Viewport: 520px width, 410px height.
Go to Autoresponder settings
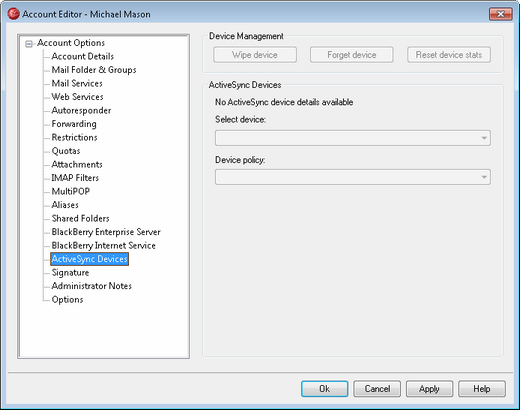81,110
